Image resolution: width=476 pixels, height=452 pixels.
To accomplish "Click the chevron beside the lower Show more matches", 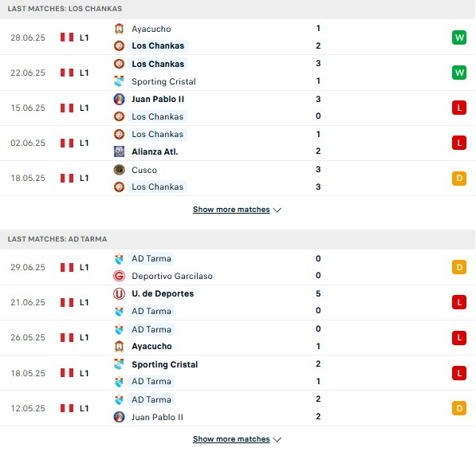I will [277, 439].
